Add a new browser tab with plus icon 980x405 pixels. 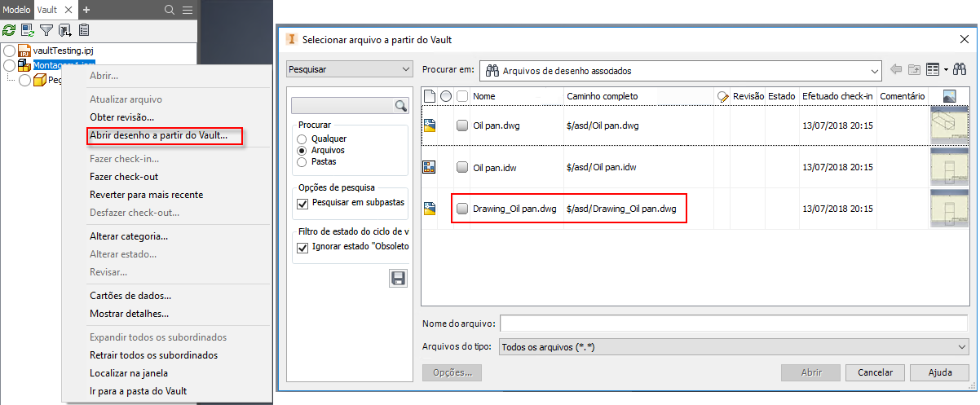tap(86, 10)
